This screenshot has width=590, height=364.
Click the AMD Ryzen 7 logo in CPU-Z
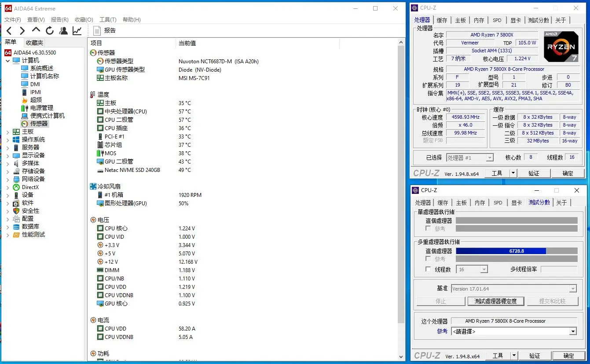(561, 46)
